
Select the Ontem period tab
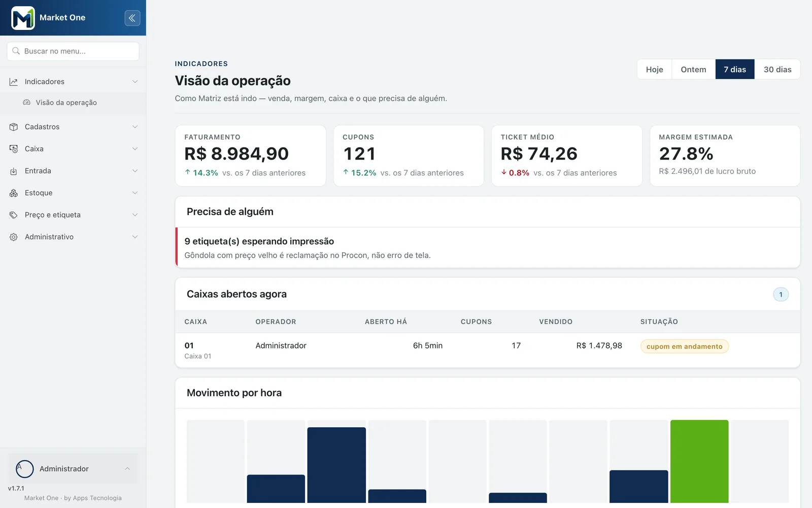(693, 70)
